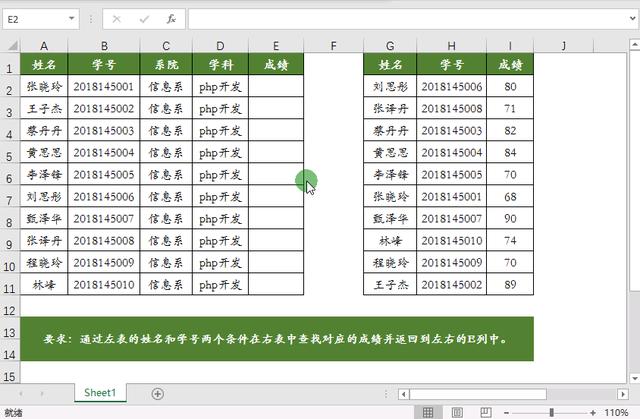Select column H header
This screenshot has height=419, width=640.
pos(451,46)
